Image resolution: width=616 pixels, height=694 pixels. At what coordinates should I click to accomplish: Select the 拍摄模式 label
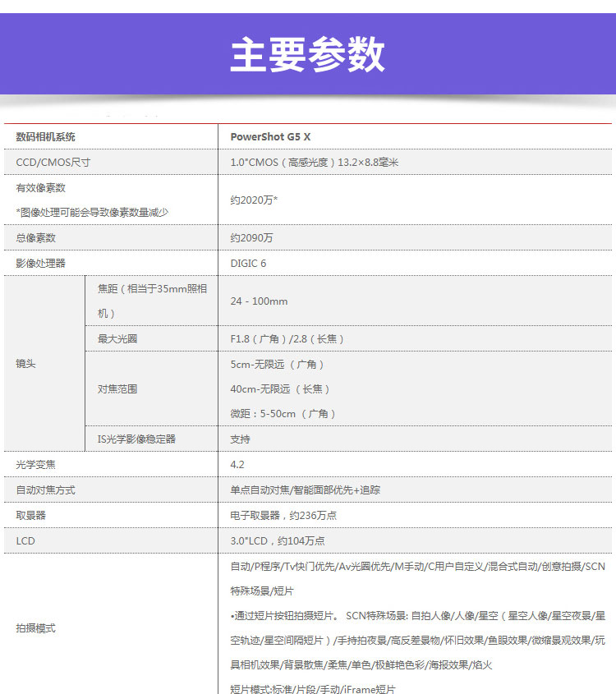click(36, 628)
